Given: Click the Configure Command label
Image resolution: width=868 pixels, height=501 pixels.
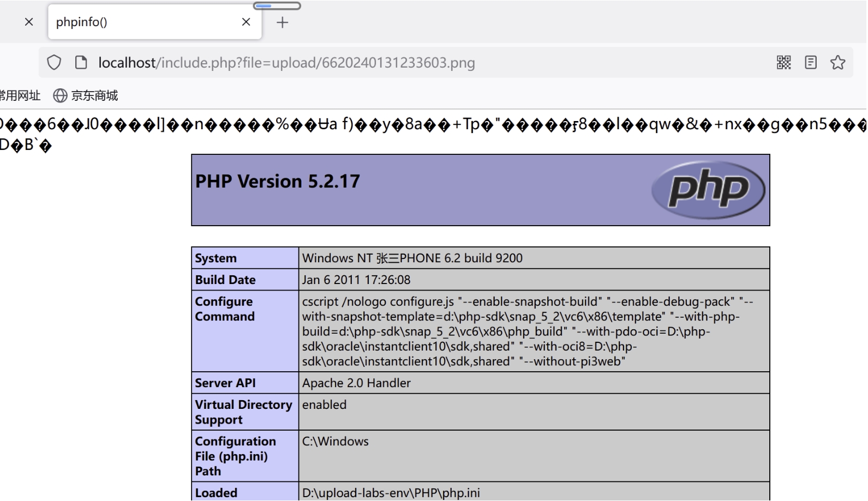Looking at the screenshot, I should pyautogui.click(x=225, y=309).
